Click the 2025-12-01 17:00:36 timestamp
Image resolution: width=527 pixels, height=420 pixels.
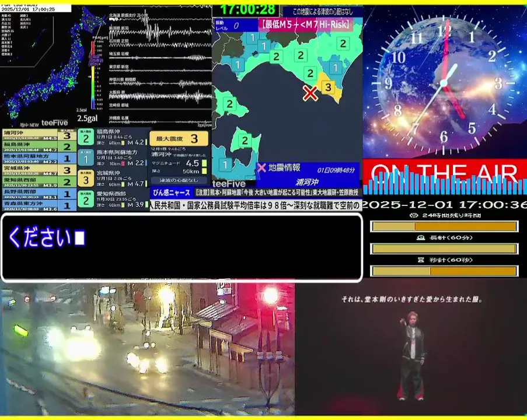pos(445,204)
